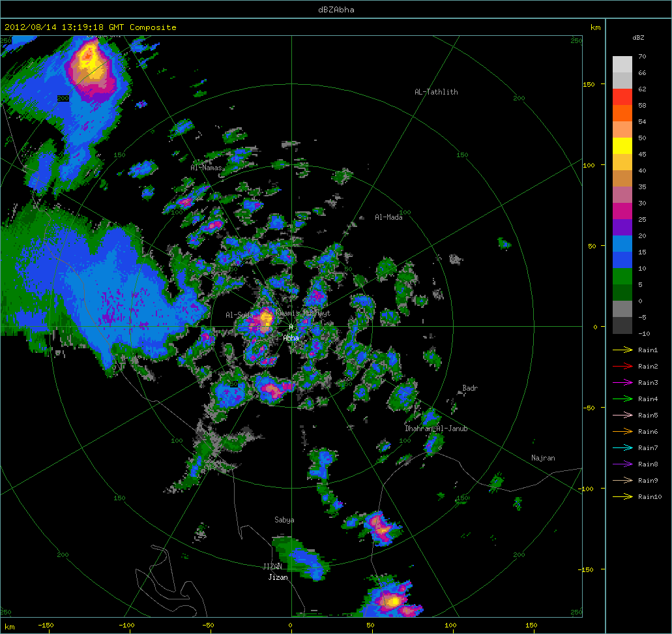Click the dBZAbha title at top
Image resolution: width=672 pixels, height=634 pixels.
coord(336,9)
